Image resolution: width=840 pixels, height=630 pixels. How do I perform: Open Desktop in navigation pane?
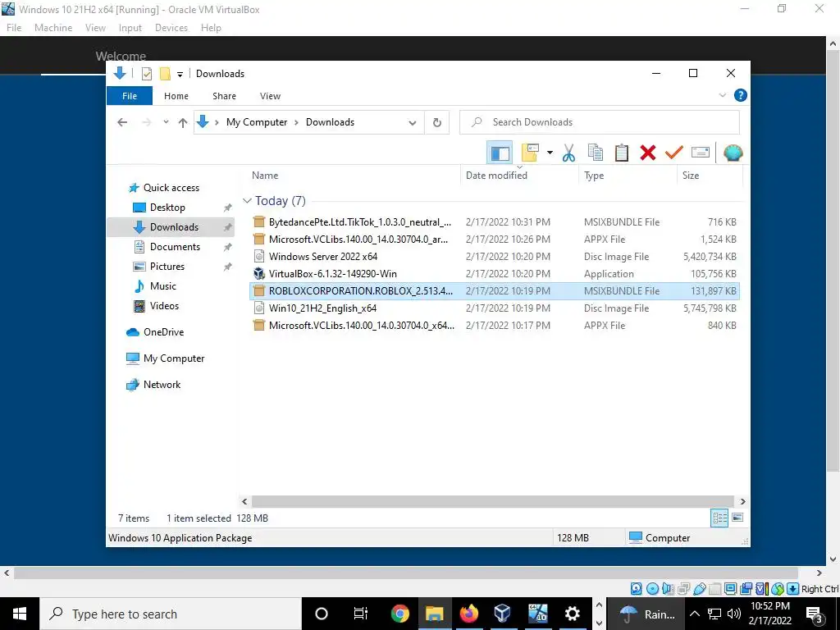click(167, 208)
